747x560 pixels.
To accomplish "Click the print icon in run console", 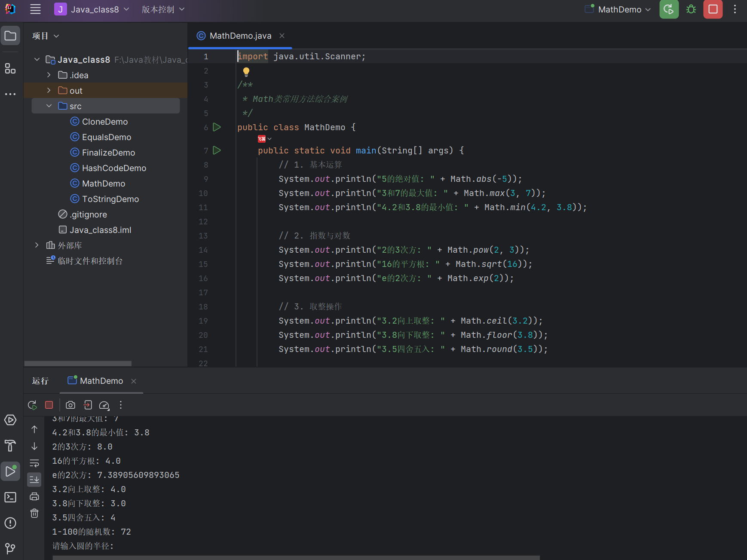I will coord(34,496).
